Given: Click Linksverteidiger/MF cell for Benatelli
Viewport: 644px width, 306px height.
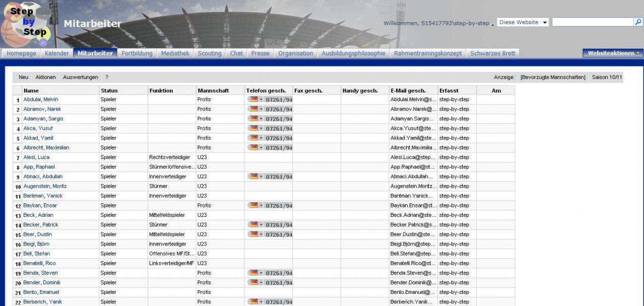Looking at the screenshot, I should [x=172, y=263].
